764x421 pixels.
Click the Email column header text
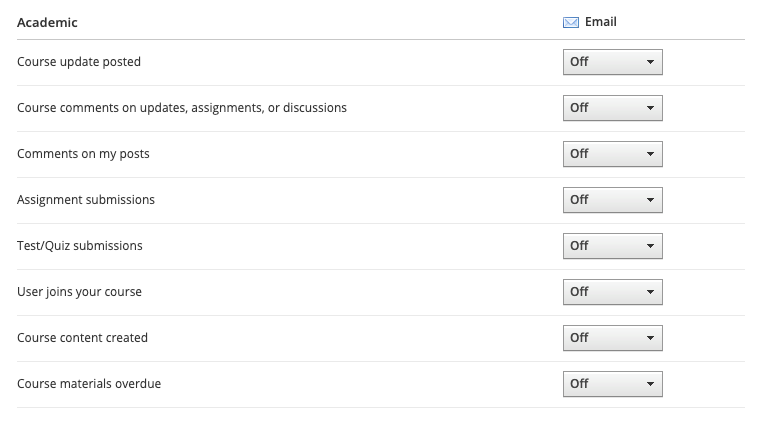601,22
